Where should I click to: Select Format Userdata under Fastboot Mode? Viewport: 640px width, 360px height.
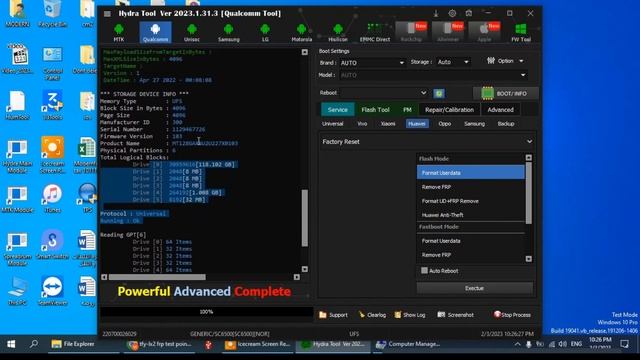click(471, 241)
